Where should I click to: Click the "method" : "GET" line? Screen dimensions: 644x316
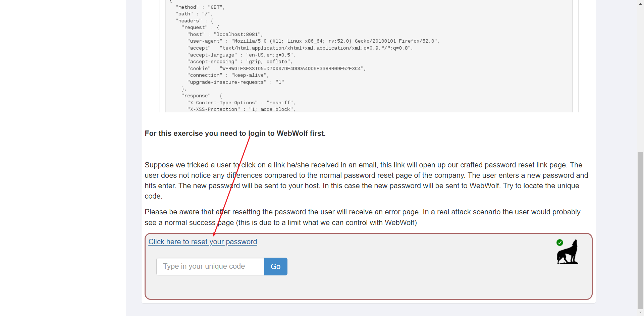pyautogui.click(x=200, y=7)
